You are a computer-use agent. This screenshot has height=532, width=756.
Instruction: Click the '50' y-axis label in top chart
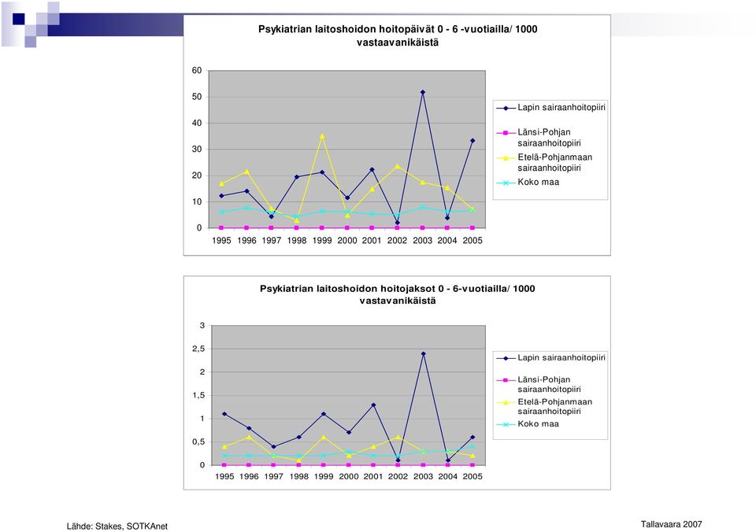click(x=197, y=97)
